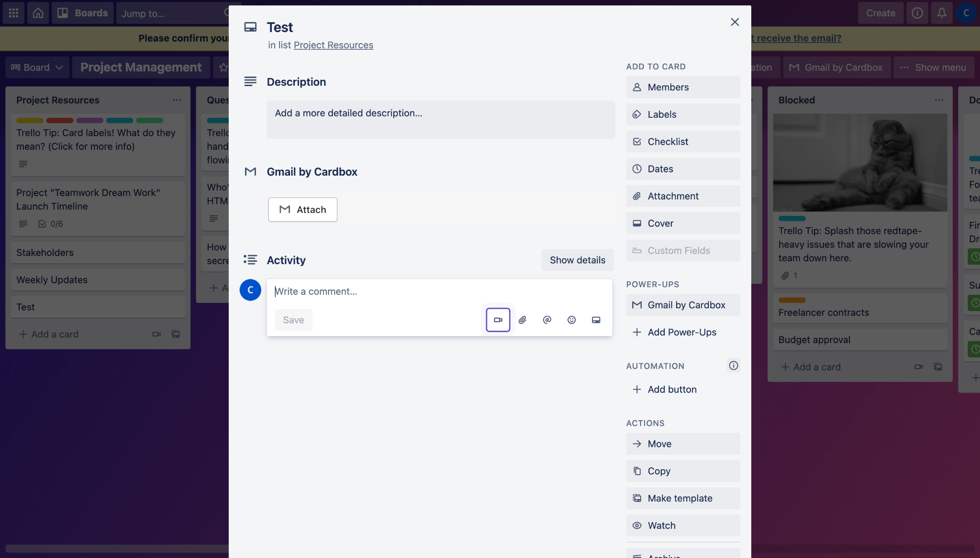Open the Project Resources list link

point(333,45)
